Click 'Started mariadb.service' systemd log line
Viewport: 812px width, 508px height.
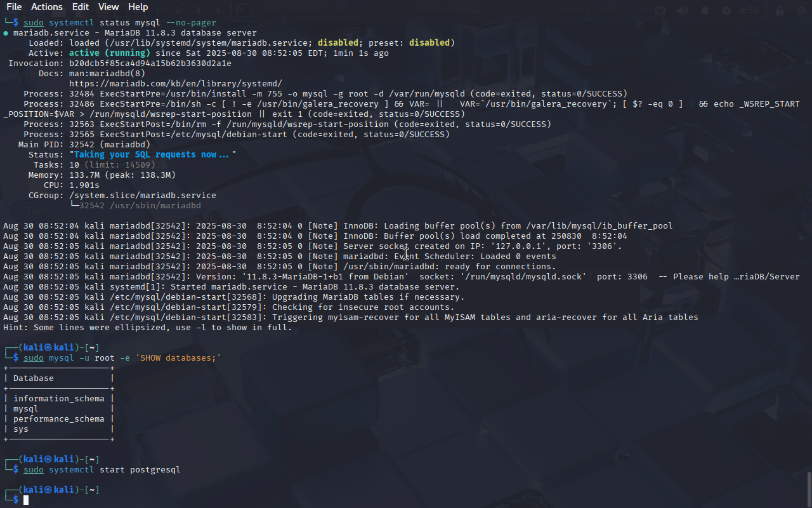[x=232, y=287]
